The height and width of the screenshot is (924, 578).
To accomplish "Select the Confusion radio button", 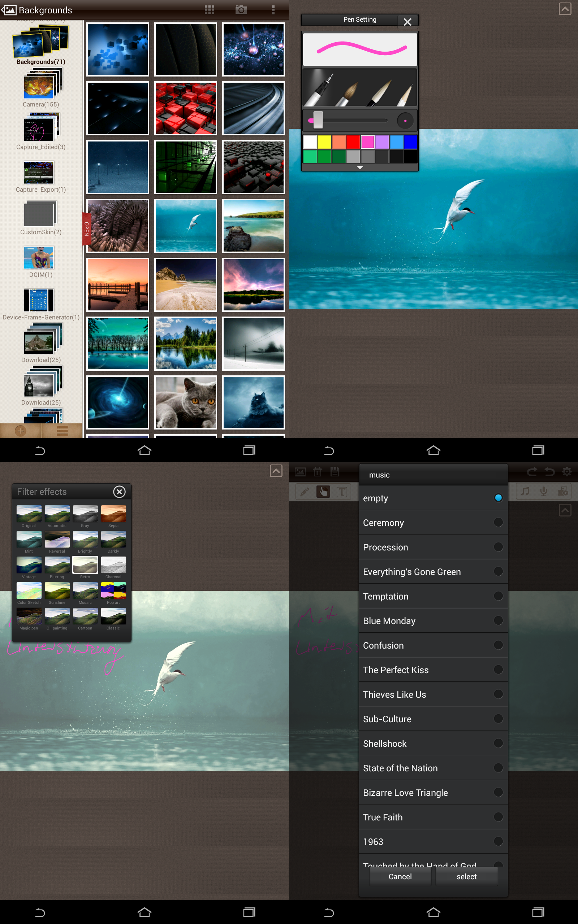I will tap(498, 645).
